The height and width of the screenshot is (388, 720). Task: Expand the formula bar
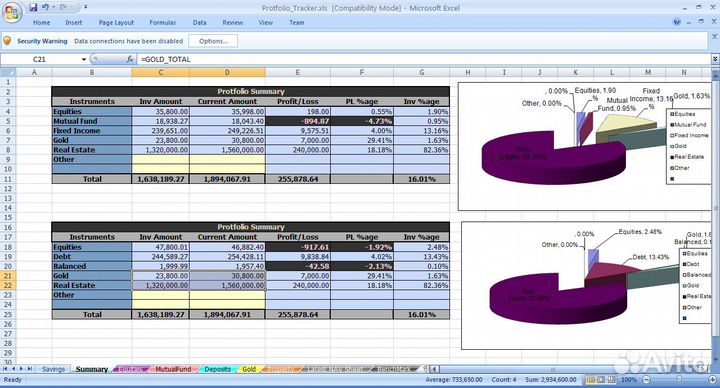coord(715,59)
